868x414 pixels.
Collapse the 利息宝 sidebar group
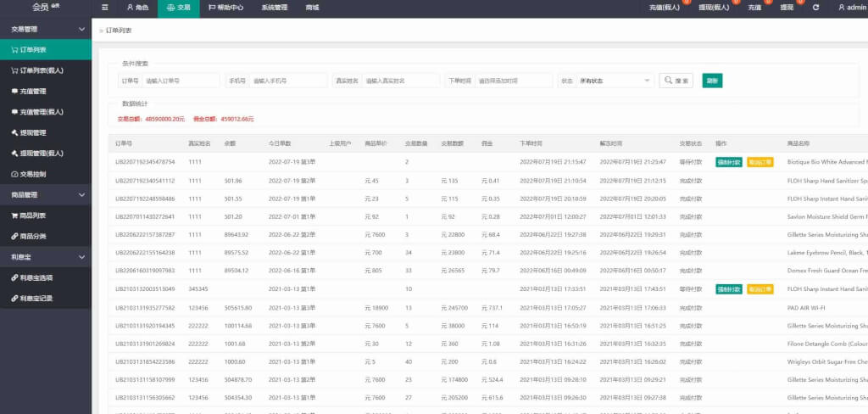(46, 257)
